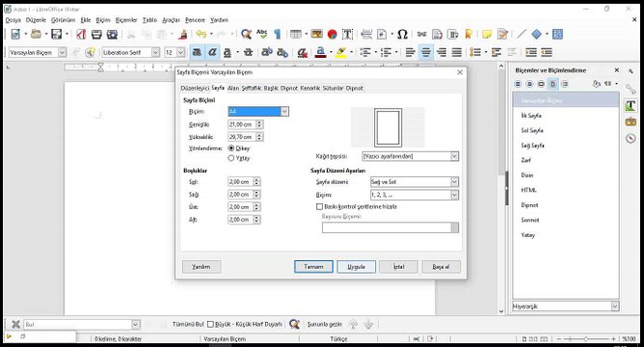The width and height of the screenshot is (644, 347).
Task: Click the Export as PDF icon
Action: click(x=81, y=35)
